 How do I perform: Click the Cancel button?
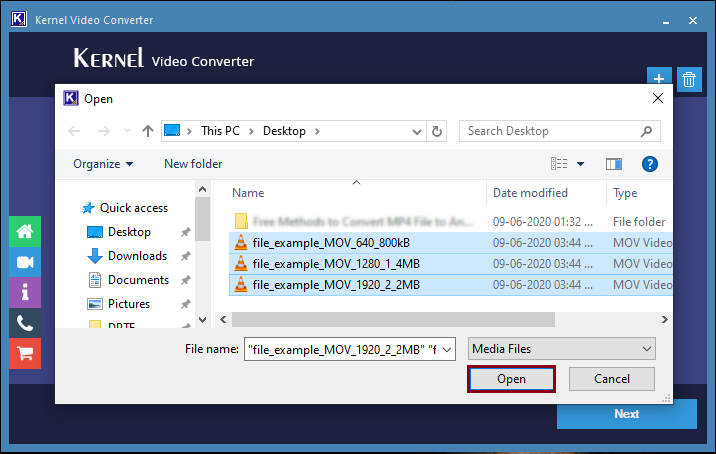[x=611, y=379]
